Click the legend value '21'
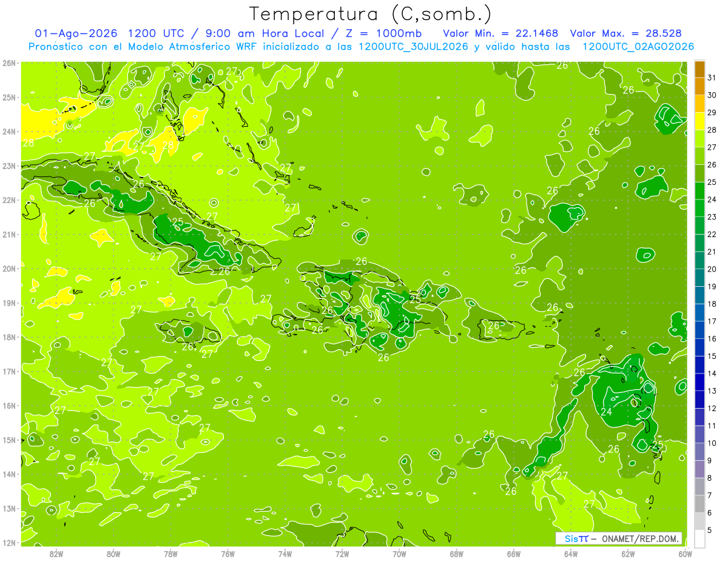 coord(712,252)
